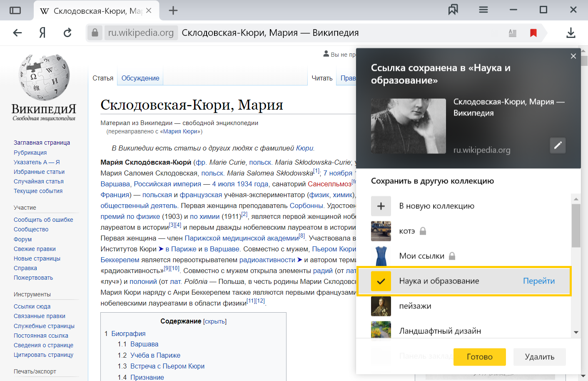Screen dimensions: 588x381
Task: Open the Читать tab
Action: [322, 78]
